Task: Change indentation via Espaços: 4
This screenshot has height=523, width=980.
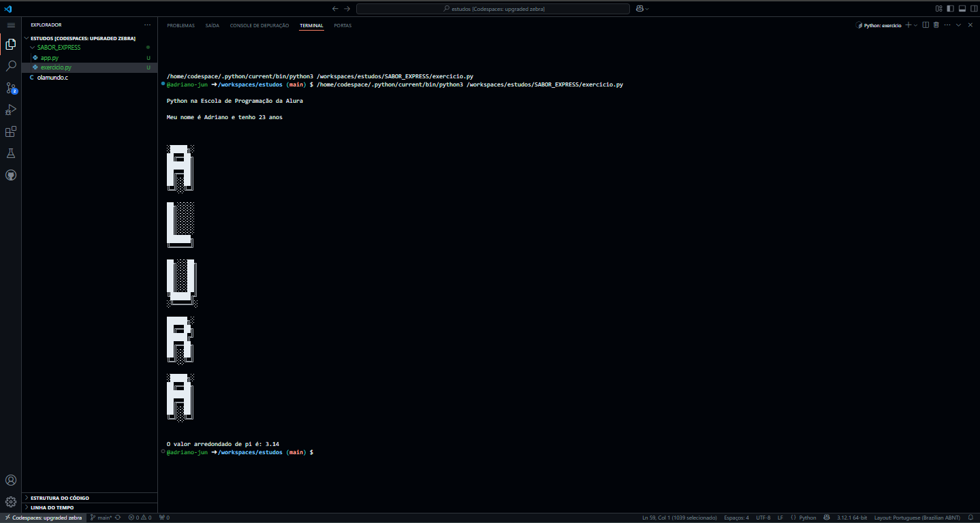Action: click(x=736, y=518)
